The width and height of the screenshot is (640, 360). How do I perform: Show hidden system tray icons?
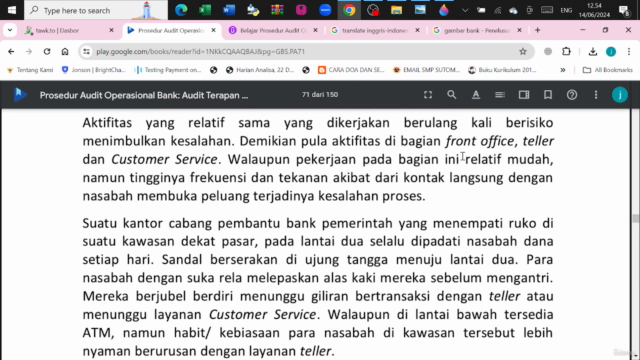(x=465, y=10)
